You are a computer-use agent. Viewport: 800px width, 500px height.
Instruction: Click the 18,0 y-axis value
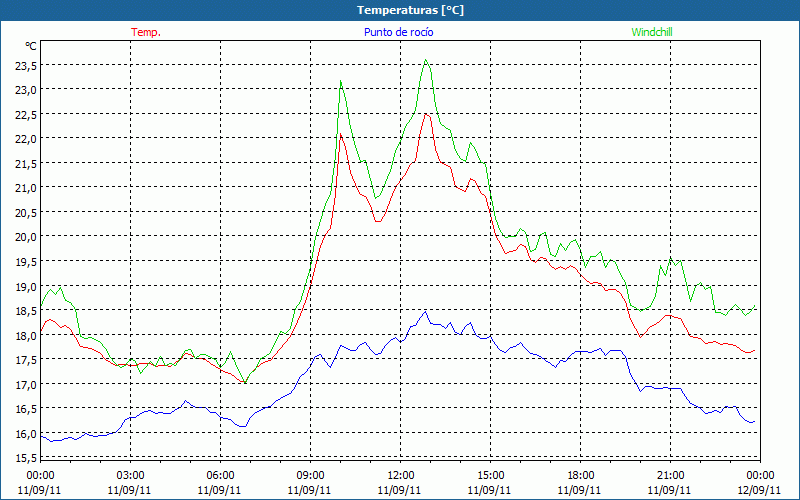click(26, 336)
